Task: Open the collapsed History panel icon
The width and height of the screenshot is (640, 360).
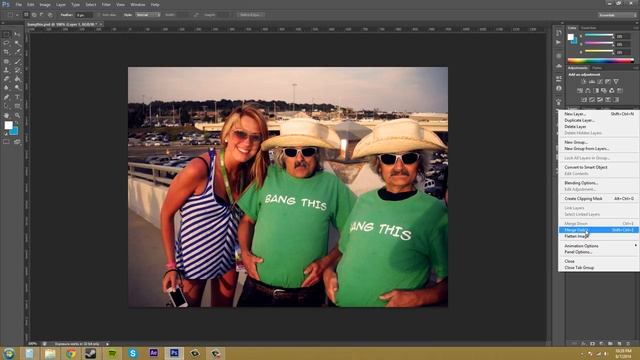Action: click(x=559, y=33)
